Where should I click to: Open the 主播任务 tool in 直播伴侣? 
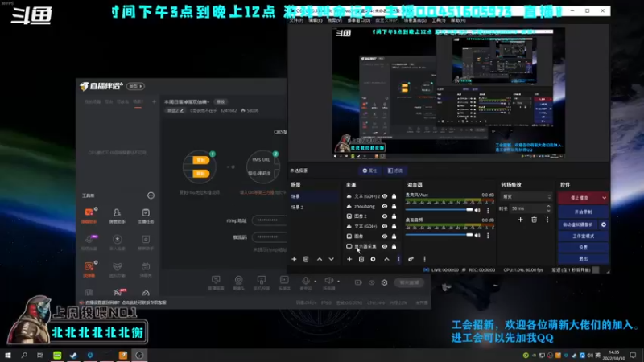(x=146, y=216)
